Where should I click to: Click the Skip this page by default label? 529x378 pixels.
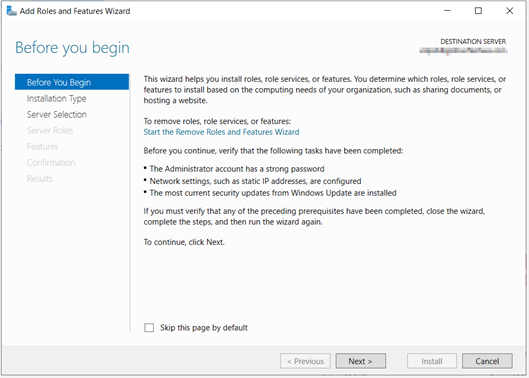click(204, 328)
